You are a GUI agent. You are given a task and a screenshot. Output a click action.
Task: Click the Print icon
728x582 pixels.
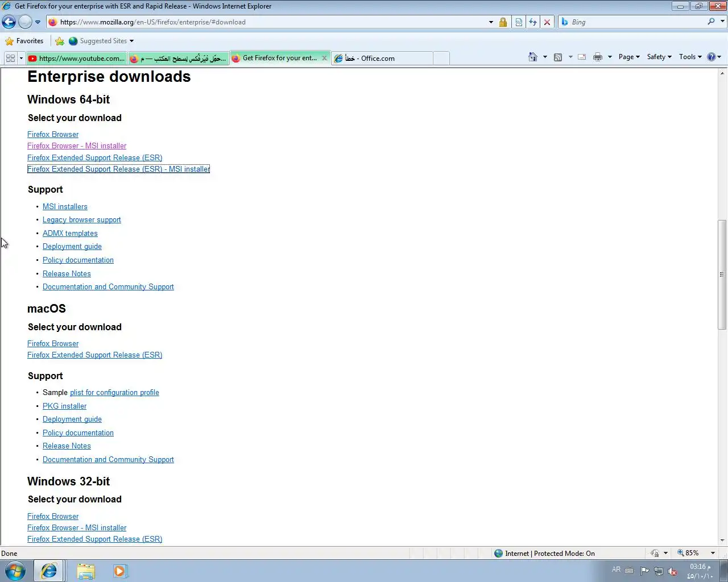point(598,57)
